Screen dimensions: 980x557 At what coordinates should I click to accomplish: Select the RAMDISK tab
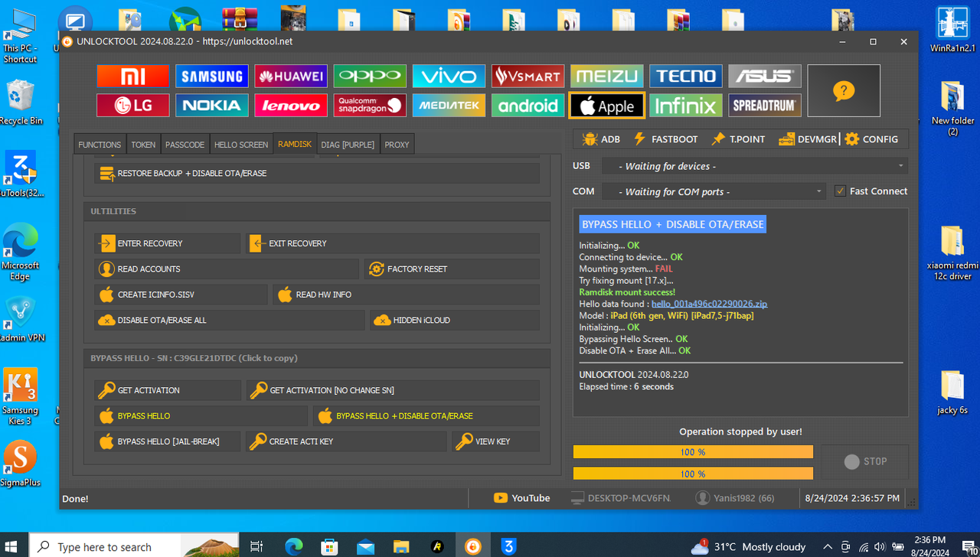click(295, 144)
